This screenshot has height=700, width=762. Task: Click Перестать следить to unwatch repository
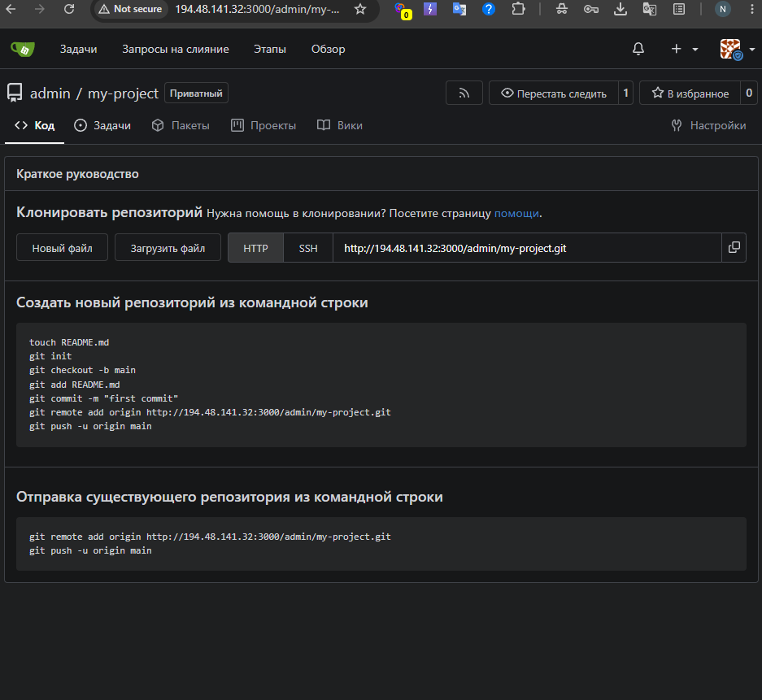click(x=554, y=93)
